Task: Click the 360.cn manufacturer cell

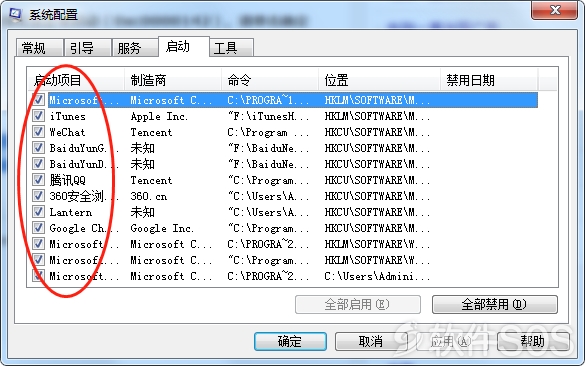Action: [149, 196]
